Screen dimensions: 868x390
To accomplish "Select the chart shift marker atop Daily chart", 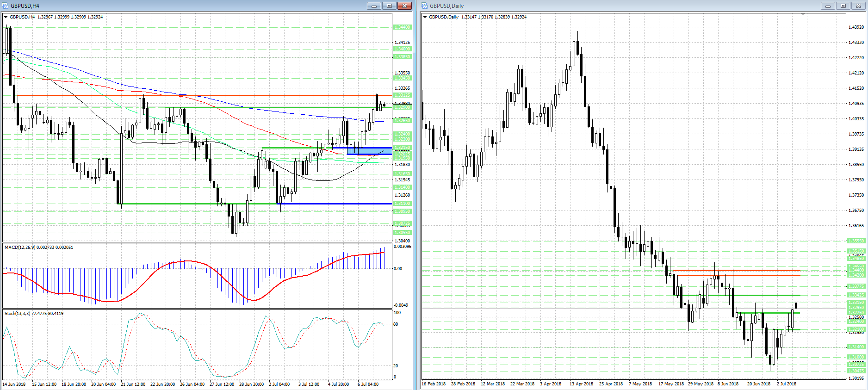I will coord(803,15).
